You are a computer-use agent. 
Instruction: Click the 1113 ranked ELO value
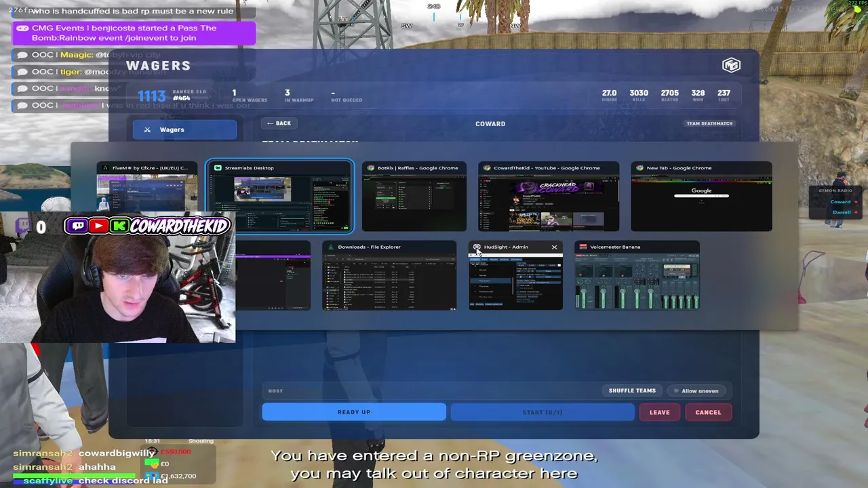point(151,96)
